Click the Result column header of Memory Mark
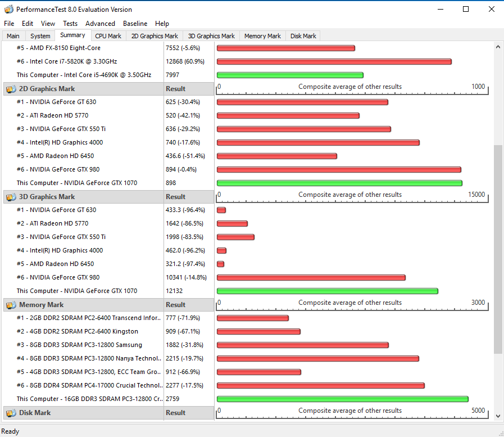The height and width of the screenshot is (437, 504). pyautogui.click(x=189, y=305)
